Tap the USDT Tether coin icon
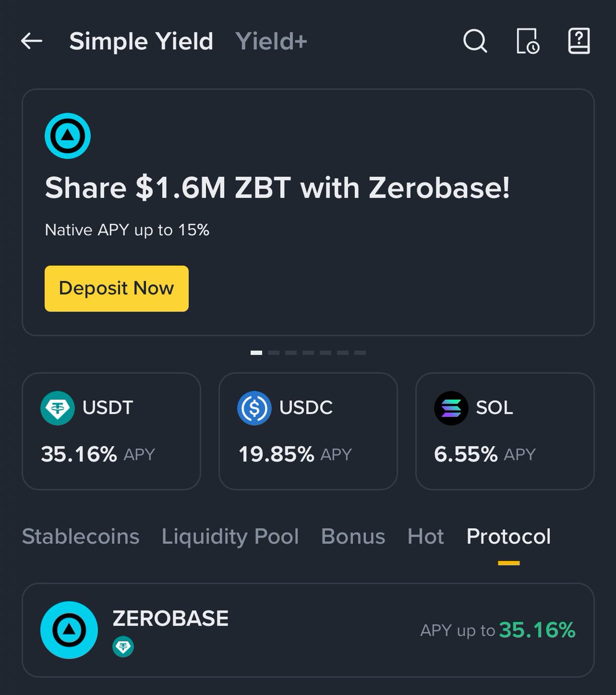Viewport: 616px width, 695px height. [57, 408]
